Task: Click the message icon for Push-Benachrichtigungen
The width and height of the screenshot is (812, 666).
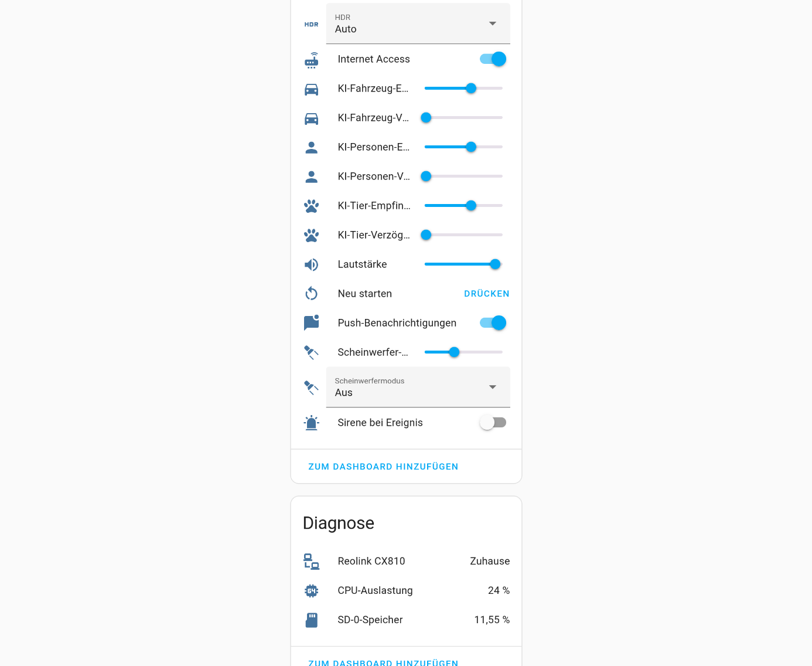Action: [x=311, y=322]
